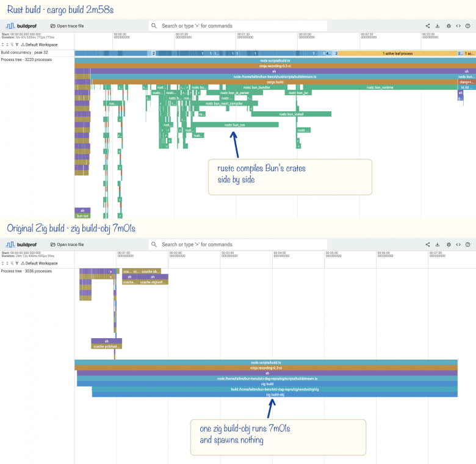Click the buildprof logo in top viewer

(x=21, y=26)
